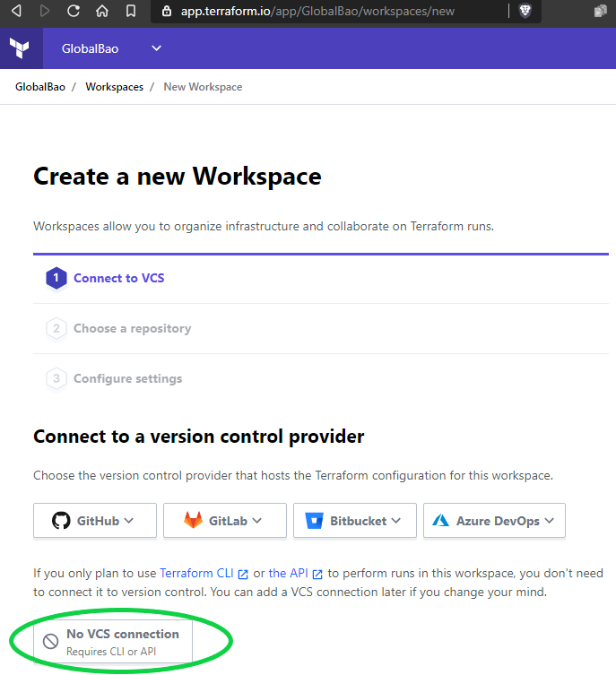Open the API documentation link
Screen dimensions: 616x675
(289, 574)
